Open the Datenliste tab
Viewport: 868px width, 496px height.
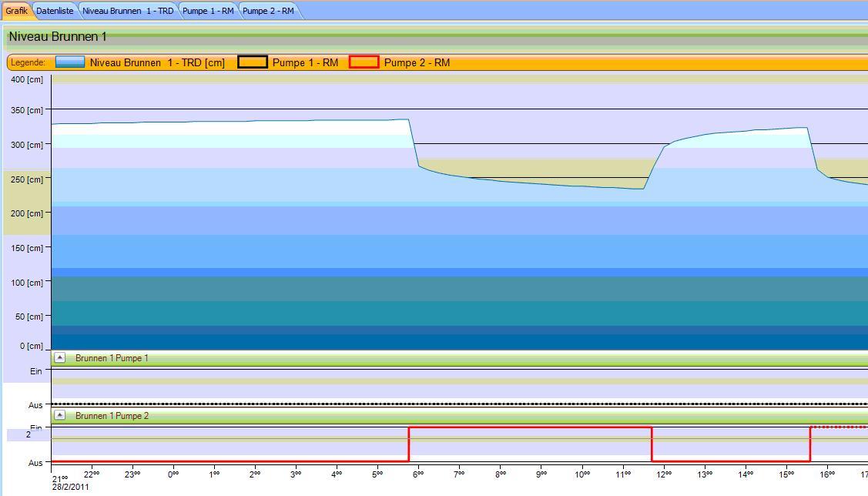(x=55, y=11)
